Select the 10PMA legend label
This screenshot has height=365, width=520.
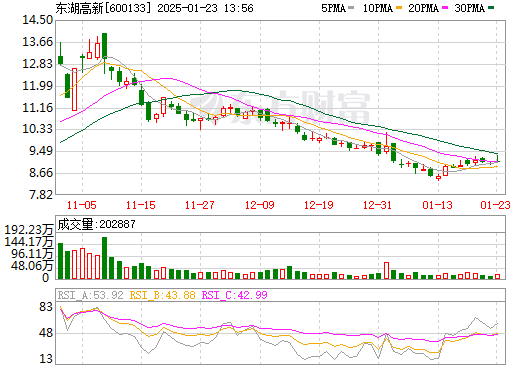[378, 8]
